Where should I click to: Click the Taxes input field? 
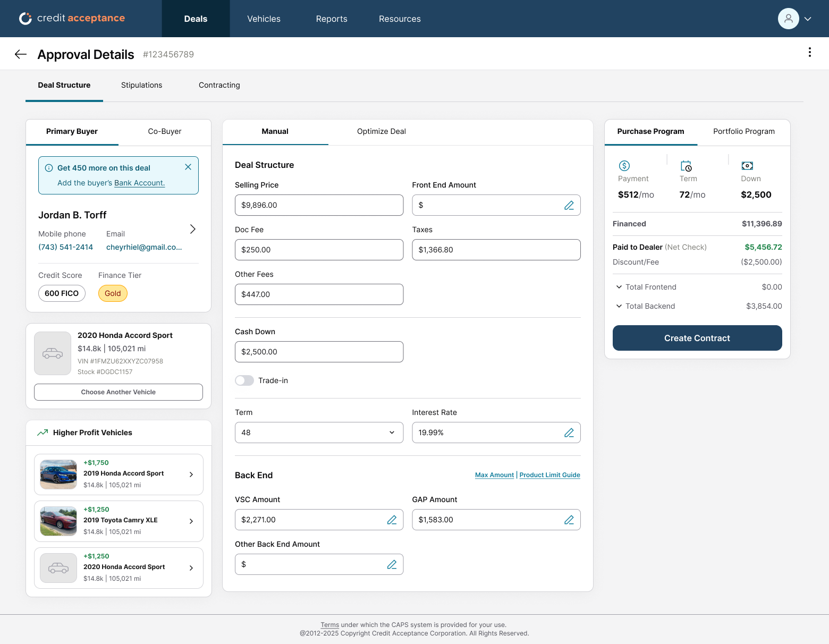click(x=496, y=250)
